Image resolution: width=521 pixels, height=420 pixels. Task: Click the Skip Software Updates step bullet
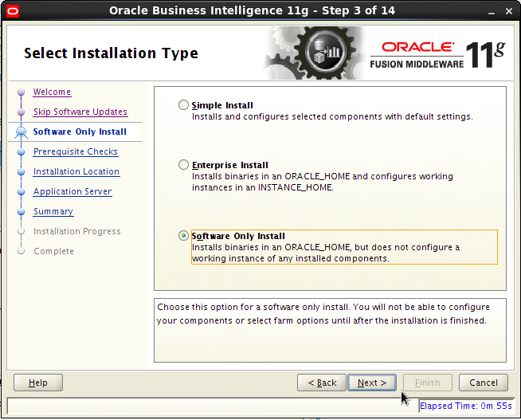(x=22, y=112)
